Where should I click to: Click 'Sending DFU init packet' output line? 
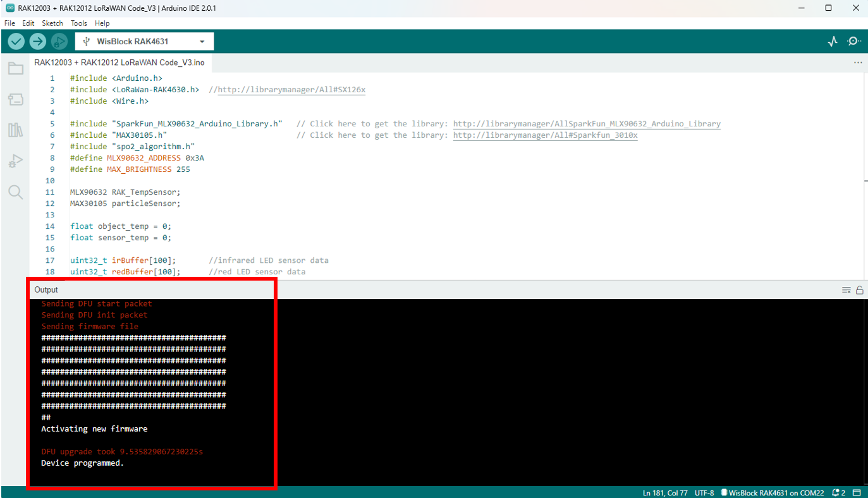94,315
